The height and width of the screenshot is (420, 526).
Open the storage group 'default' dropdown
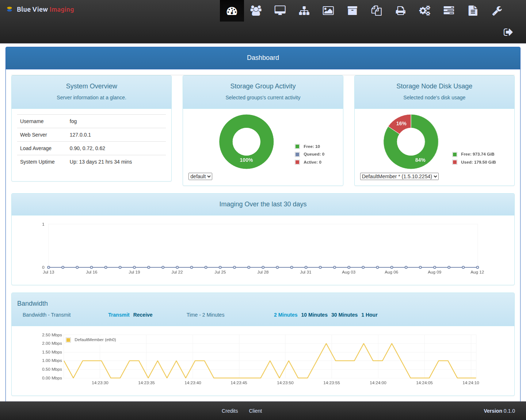pyautogui.click(x=200, y=176)
